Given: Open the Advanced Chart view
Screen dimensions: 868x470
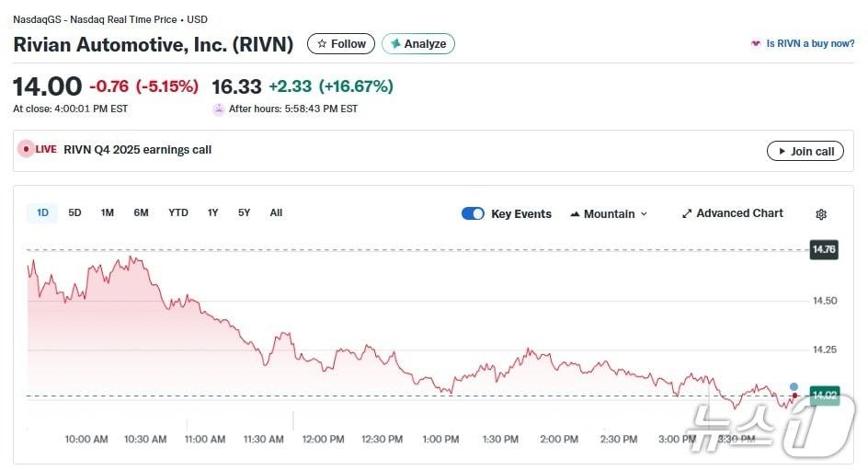Looking at the screenshot, I should click(x=732, y=213).
